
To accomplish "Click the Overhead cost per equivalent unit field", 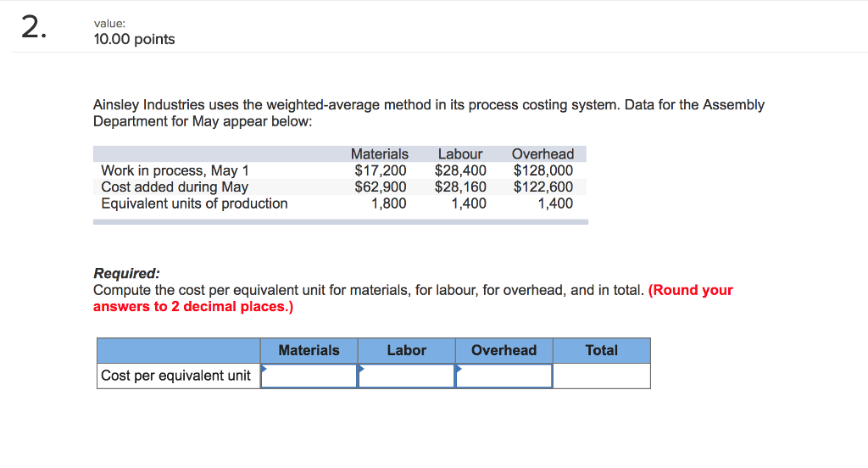I will tap(504, 376).
